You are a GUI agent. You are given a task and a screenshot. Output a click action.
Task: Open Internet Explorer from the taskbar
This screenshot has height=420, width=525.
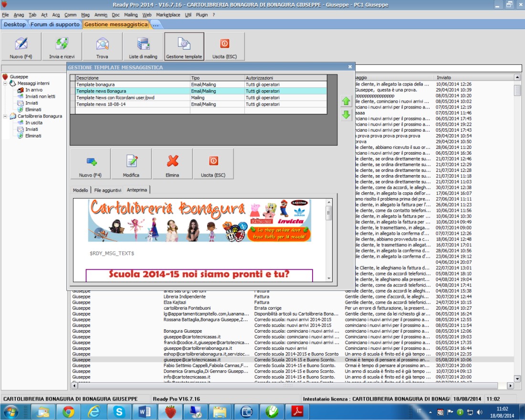pyautogui.click(x=94, y=412)
